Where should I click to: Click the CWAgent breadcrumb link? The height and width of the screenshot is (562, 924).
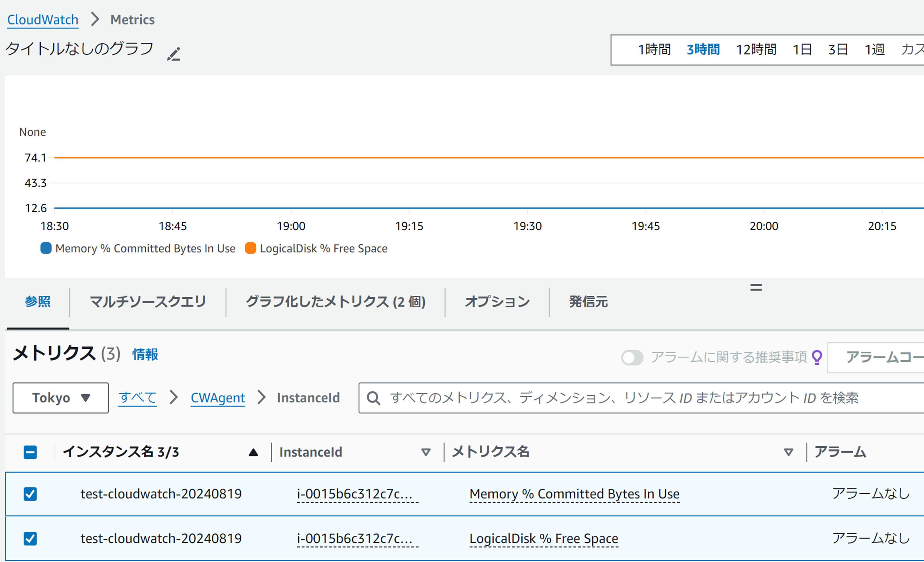pos(217,398)
